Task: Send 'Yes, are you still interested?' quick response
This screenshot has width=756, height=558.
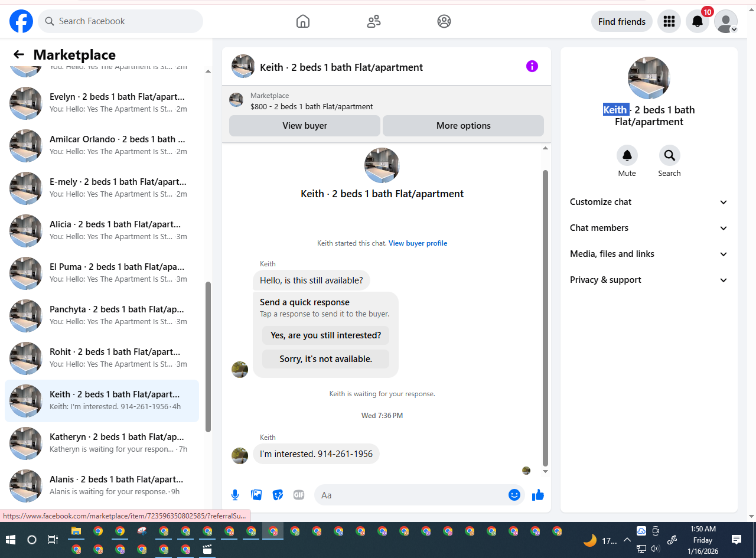Action: 326,335
